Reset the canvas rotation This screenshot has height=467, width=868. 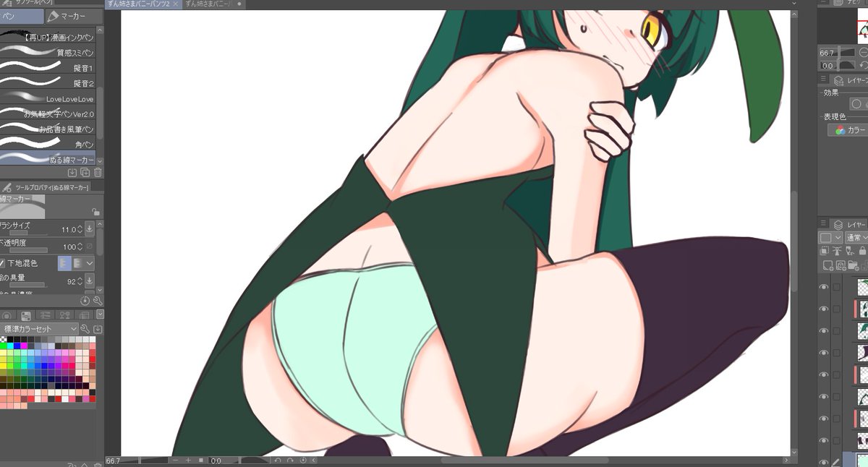(x=302, y=460)
